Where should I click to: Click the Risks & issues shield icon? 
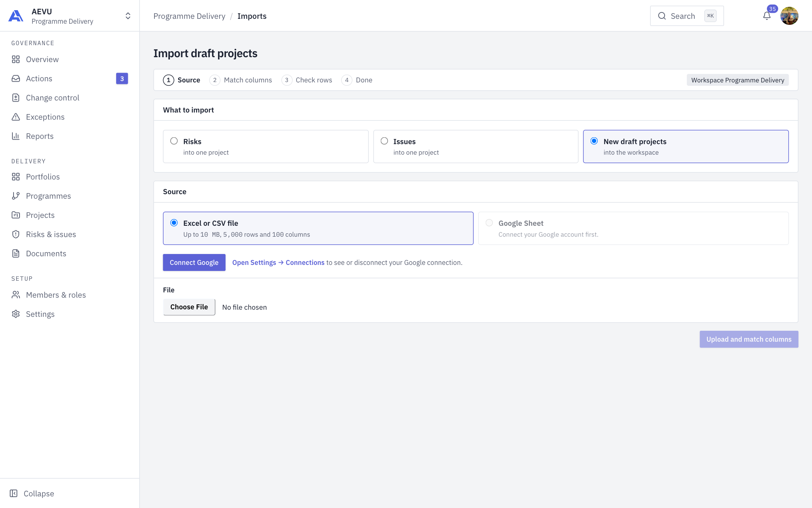pyautogui.click(x=16, y=234)
